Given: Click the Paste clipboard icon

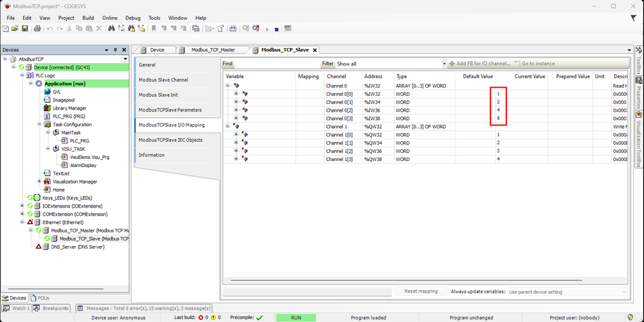Looking at the screenshot, I should (88, 29).
